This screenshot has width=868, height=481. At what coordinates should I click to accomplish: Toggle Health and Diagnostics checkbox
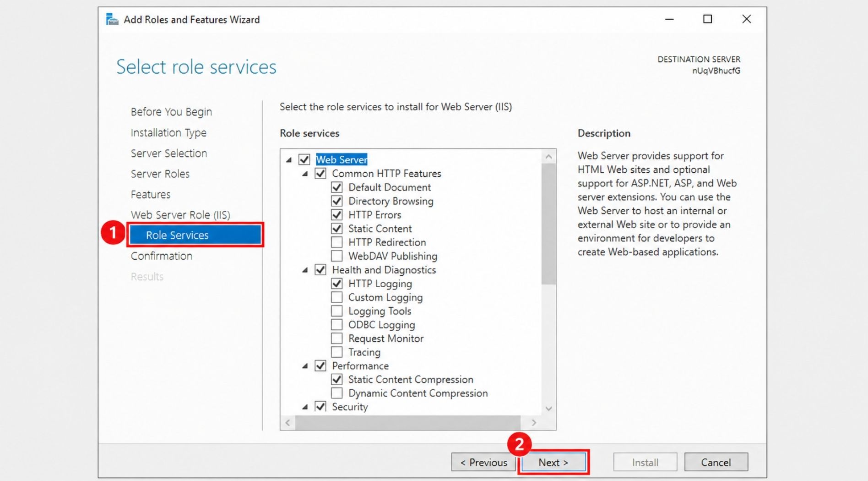coord(320,270)
